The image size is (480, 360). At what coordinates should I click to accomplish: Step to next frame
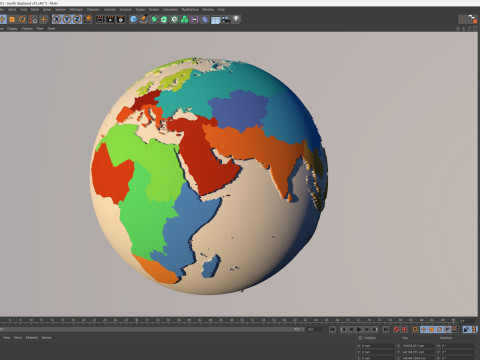coord(367,329)
